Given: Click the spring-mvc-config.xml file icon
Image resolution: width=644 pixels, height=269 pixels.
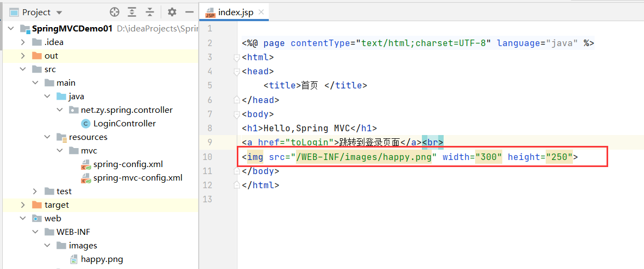Looking at the screenshot, I should coord(86,177).
